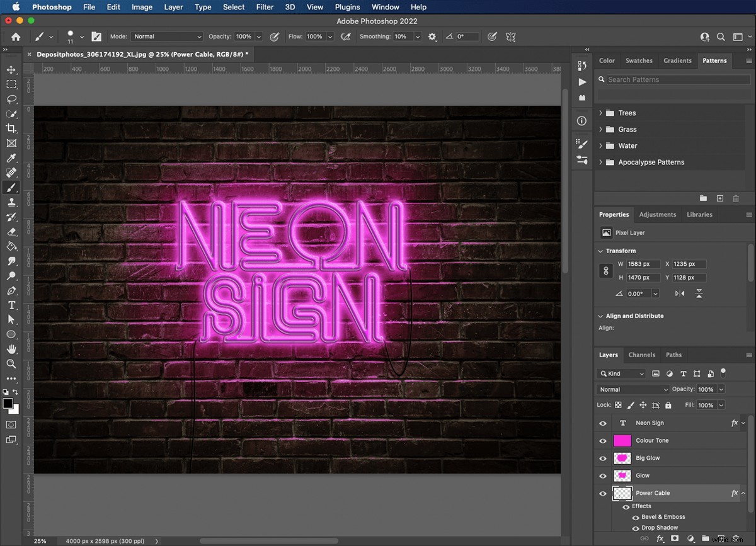Image resolution: width=756 pixels, height=546 pixels.
Task: Switch to the Channels tab
Action: click(x=642, y=355)
